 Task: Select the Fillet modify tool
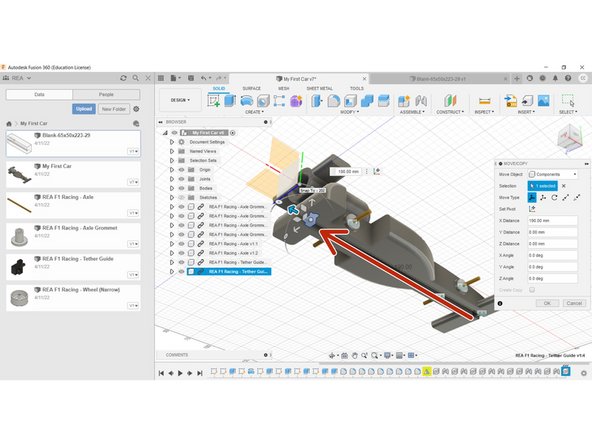point(334,101)
